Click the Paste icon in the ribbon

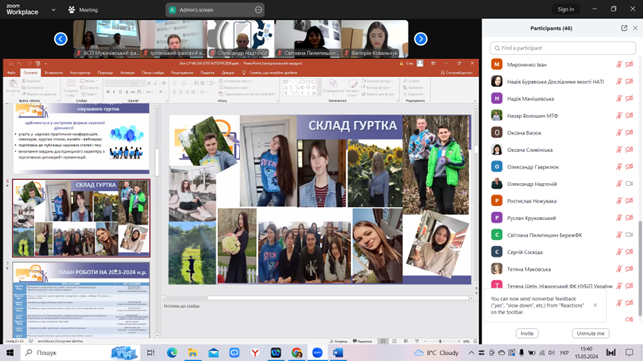pos(13,84)
